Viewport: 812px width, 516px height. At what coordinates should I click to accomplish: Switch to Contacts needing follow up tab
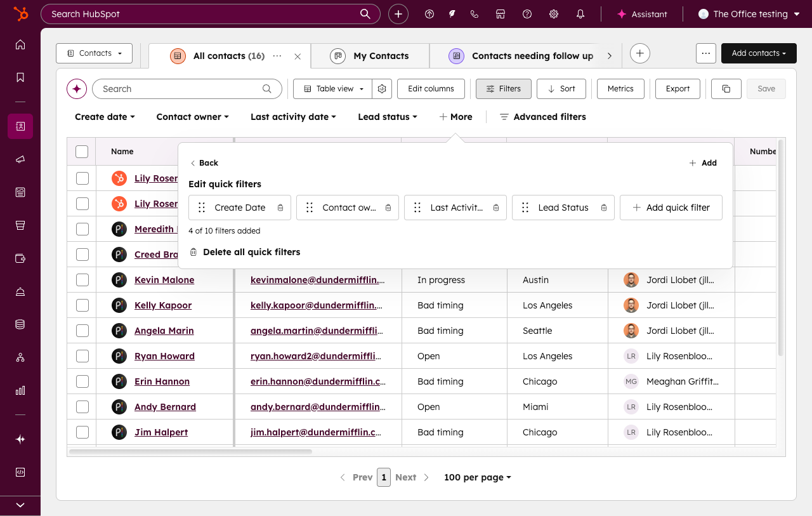coord(532,56)
